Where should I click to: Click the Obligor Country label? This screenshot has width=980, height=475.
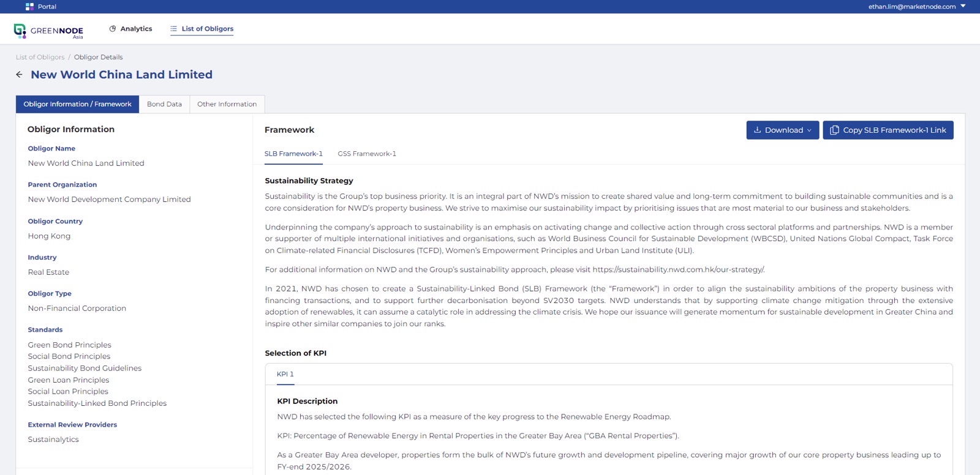(x=55, y=222)
